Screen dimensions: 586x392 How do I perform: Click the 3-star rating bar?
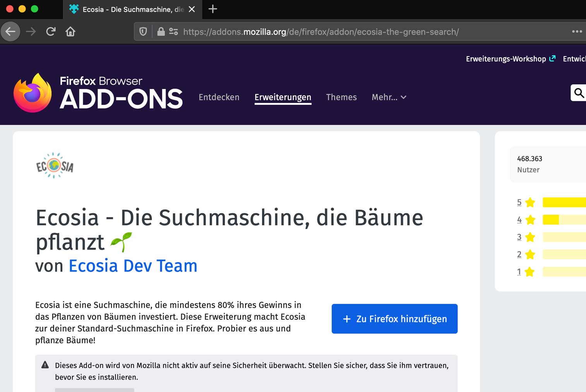(x=564, y=237)
